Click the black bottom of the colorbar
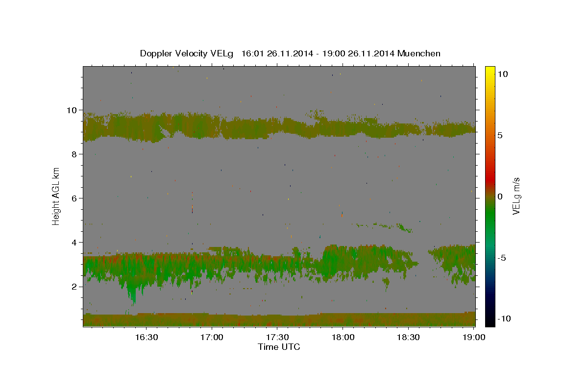 (490, 322)
